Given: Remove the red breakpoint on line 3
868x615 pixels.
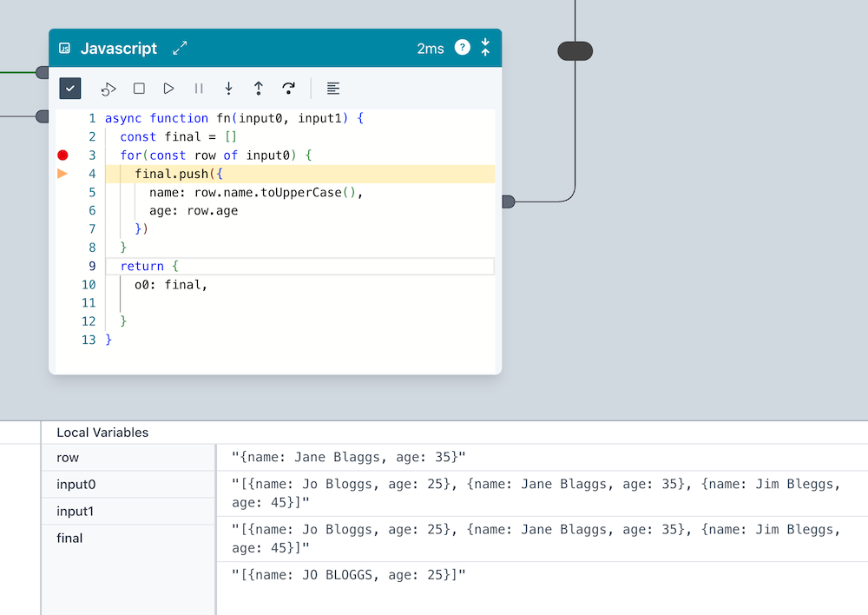Looking at the screenshot, I should (62, 155).
